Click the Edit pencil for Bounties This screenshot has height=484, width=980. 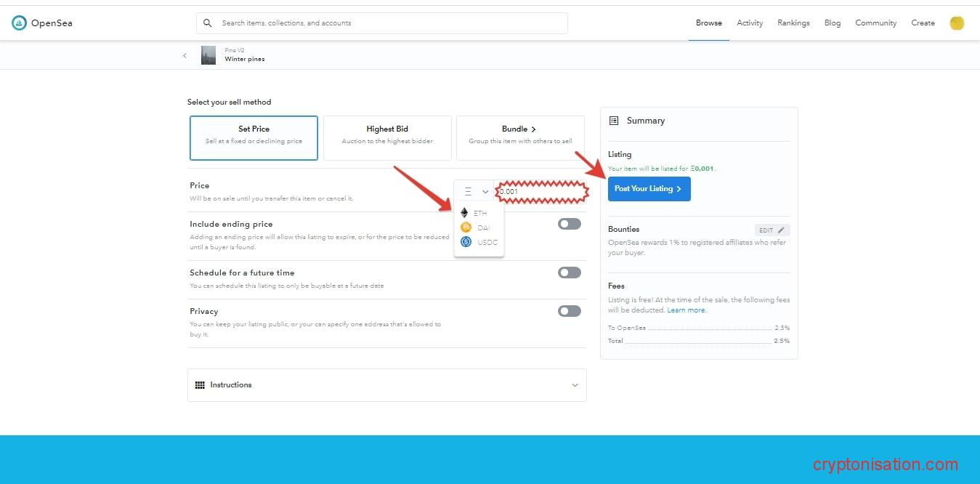[772, 230]
